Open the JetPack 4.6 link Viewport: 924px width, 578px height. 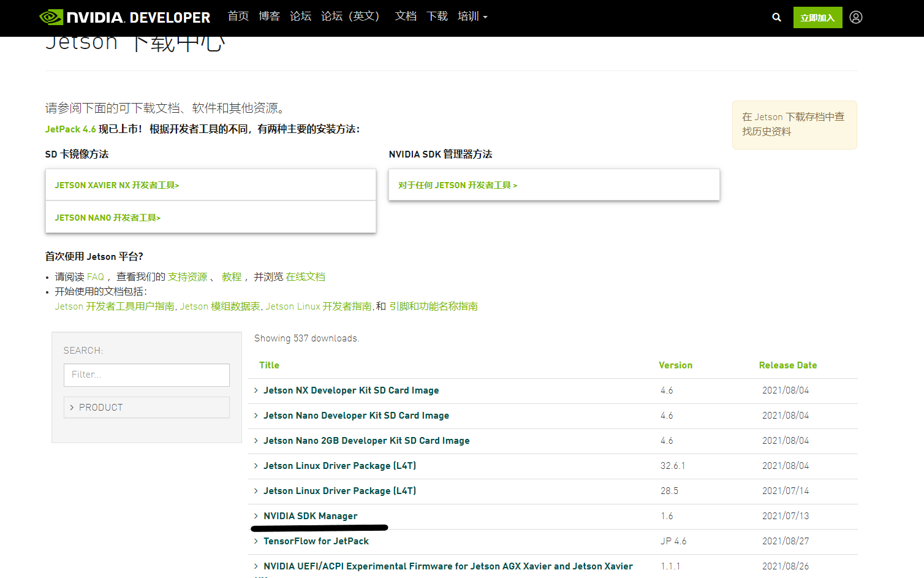click(70, 129)
